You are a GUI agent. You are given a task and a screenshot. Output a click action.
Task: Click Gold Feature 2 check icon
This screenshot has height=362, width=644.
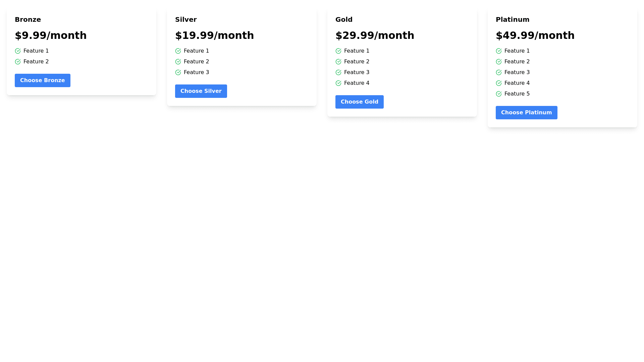pos(338,62)
